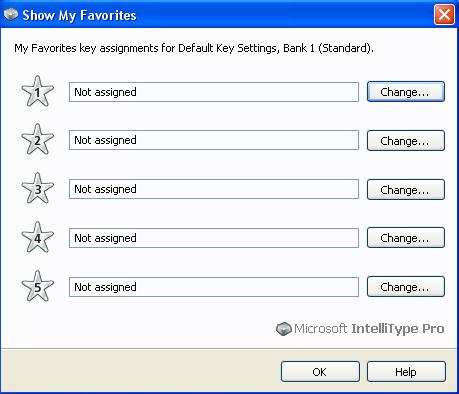Image resolution: width=459 pixels, height=394 pixels.
Task: Click the number 4 favorites star icon
Action: coord(37,237)
